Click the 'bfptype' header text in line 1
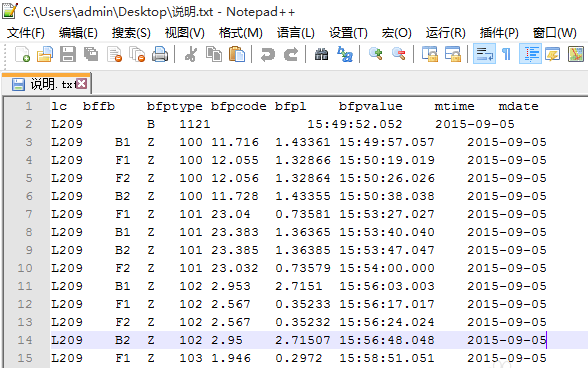This screenshot has height=368, width=588. click(x=174, y=107)
